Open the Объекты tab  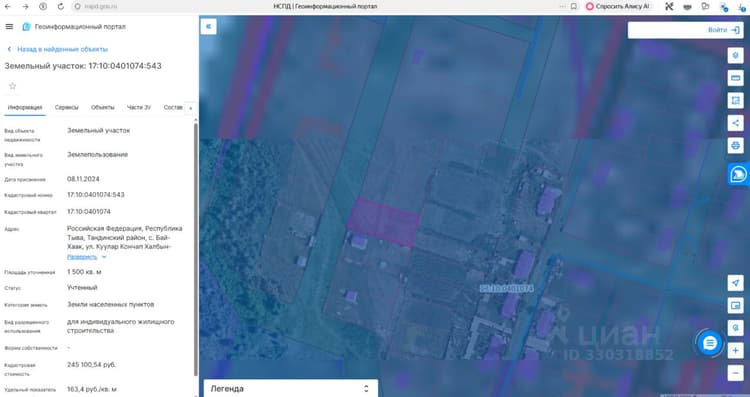[x=102, y=108]
